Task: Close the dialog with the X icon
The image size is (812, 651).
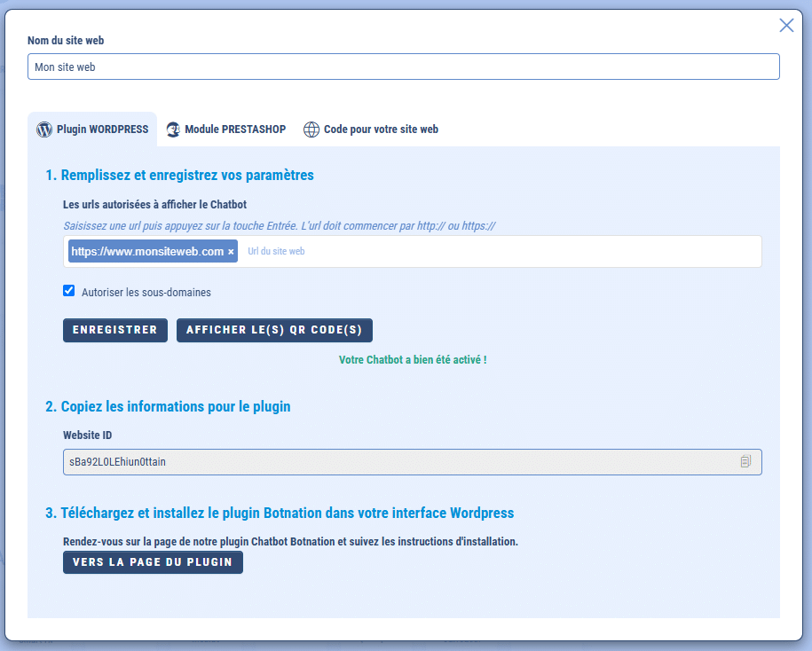Action: coord(786,25)
